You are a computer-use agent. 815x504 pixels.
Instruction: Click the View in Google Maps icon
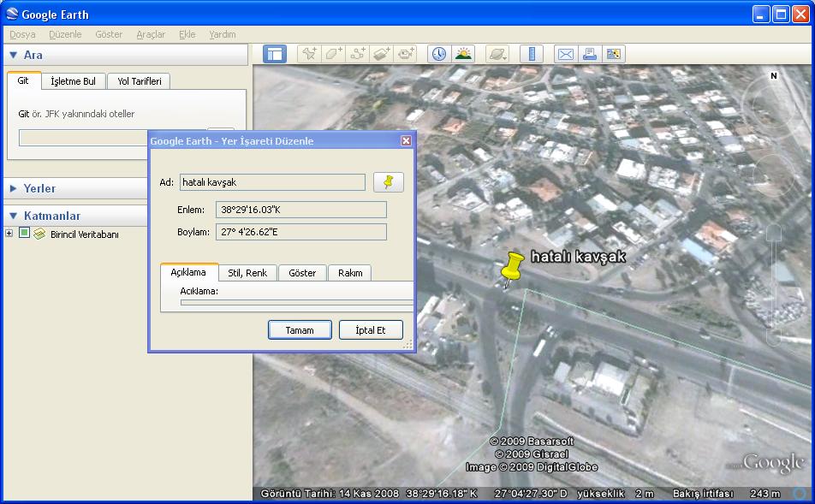pyautogui.click(x=614, y=54)
